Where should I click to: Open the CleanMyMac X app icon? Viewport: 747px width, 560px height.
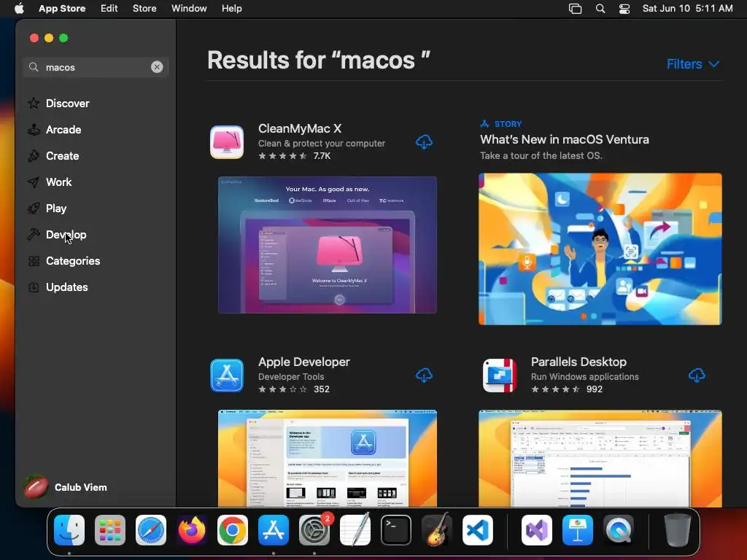[x=227, y=142]
